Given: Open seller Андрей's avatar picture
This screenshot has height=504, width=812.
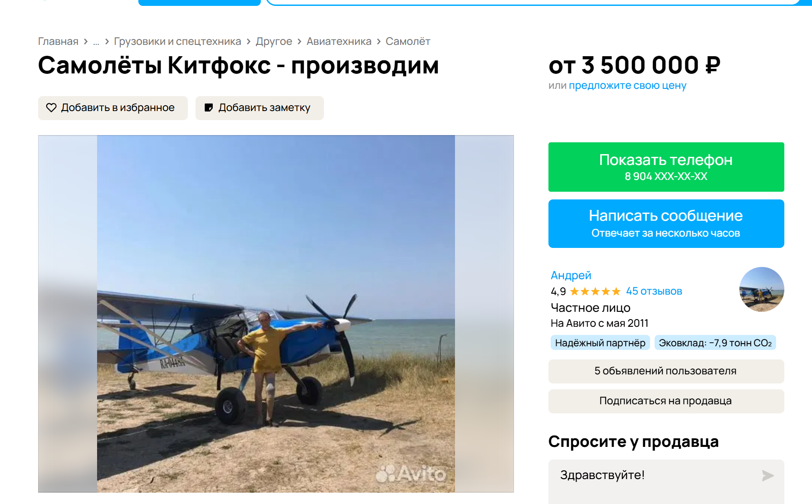Looking at the screenshot, I should click(x=762, y=289).
